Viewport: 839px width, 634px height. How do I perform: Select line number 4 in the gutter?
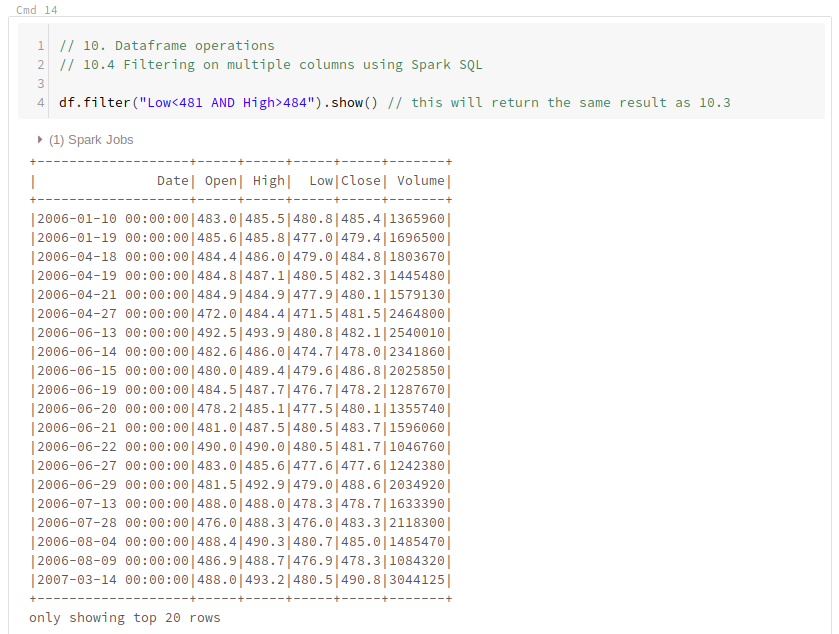(x=40, y=102)
